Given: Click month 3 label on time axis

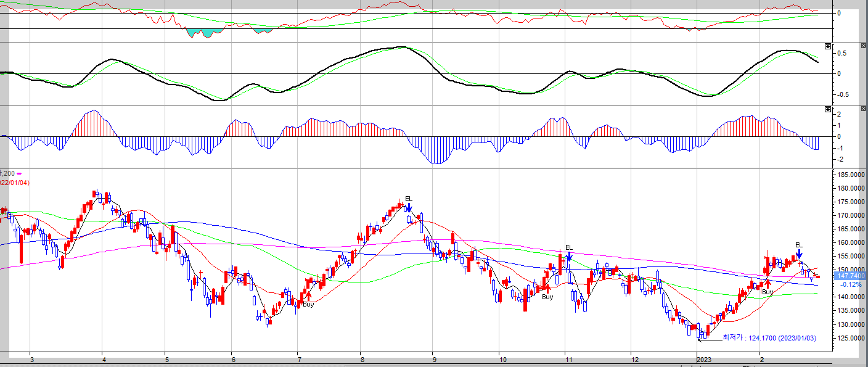Looking at the screenshot, I should click(x=31, y=359).
